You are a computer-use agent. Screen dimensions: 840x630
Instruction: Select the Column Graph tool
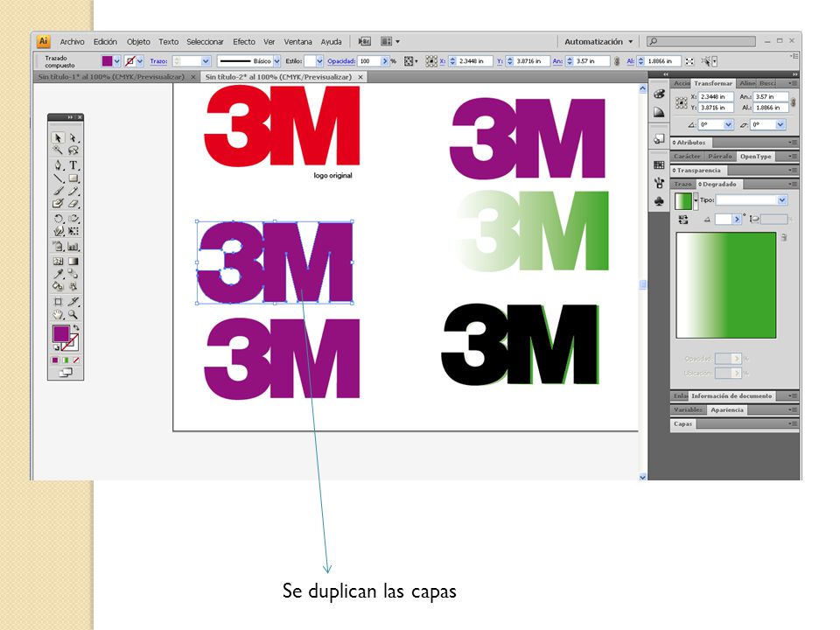pos(73,247)
